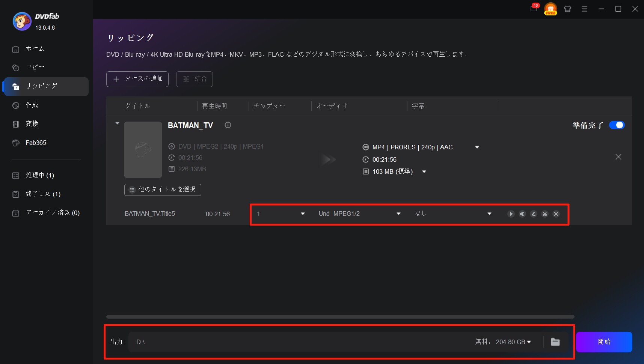644x364 pixels.
Task: Open 処理中 (1) task queue
Action: click(40, 175)
